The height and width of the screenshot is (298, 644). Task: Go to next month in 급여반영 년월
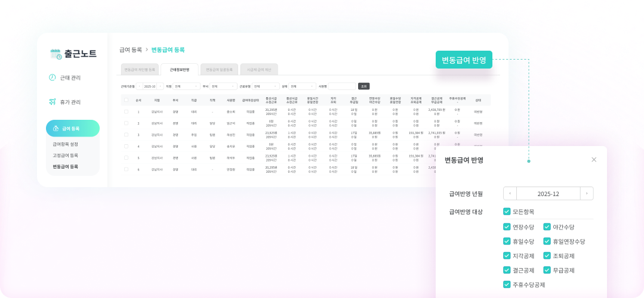tap(587, 194)
